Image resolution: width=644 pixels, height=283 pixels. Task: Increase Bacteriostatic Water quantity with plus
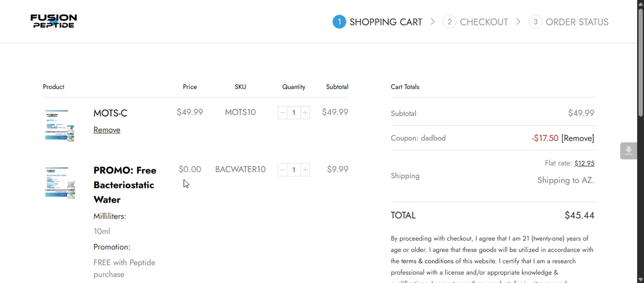pos(305,170)
